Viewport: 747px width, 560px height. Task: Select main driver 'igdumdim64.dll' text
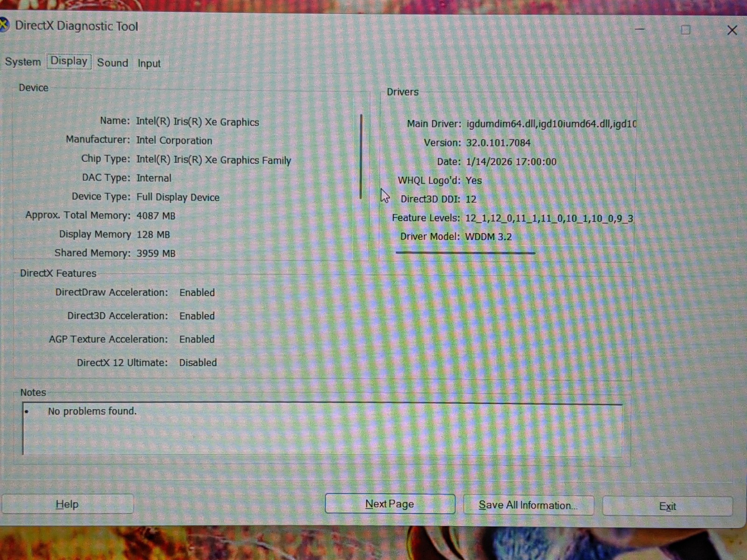tap(501, 124)
